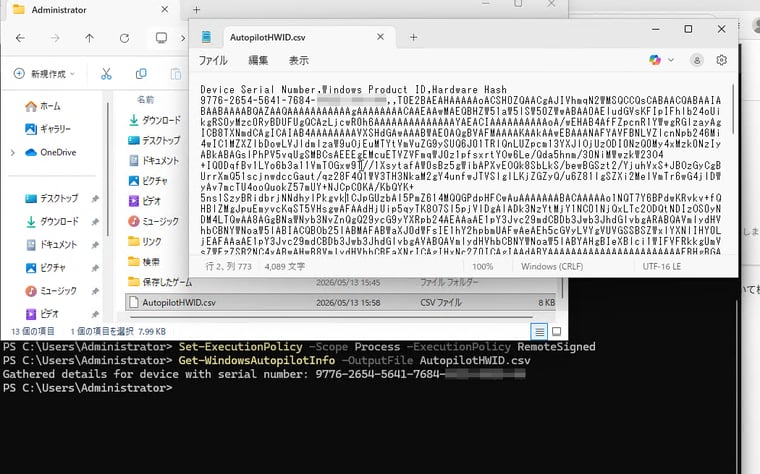Select 保存したゲーム folder in file list
Image resolution: width=760 pixels, height=474 pixels.
[x=160, y=282]
